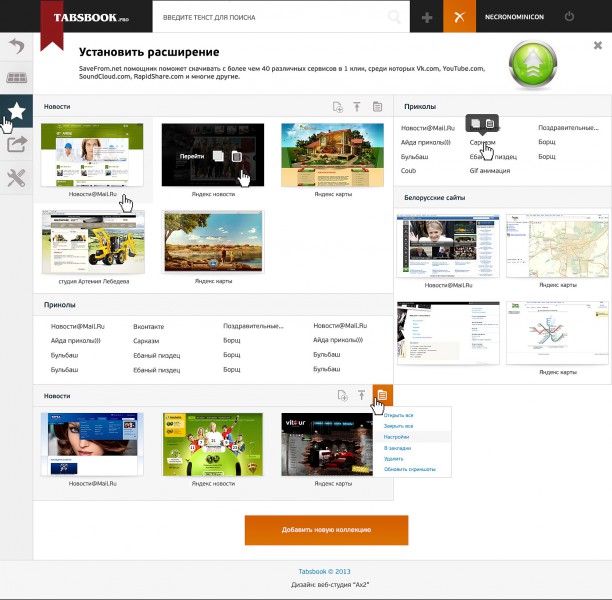The height and width of the screenshot is (600, 612).
Task: Open green website thumbnail Новости@Mail.Ru top collection
Action: (x=92, y=155)
